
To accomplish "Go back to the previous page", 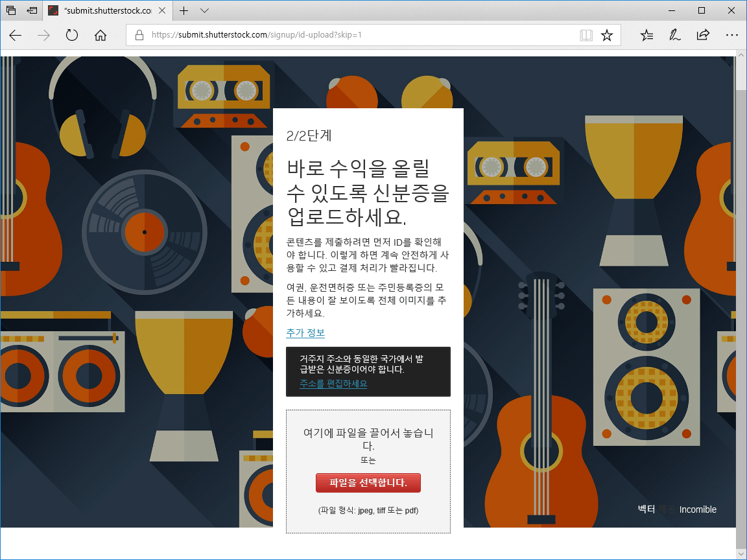I will [16, 35].
